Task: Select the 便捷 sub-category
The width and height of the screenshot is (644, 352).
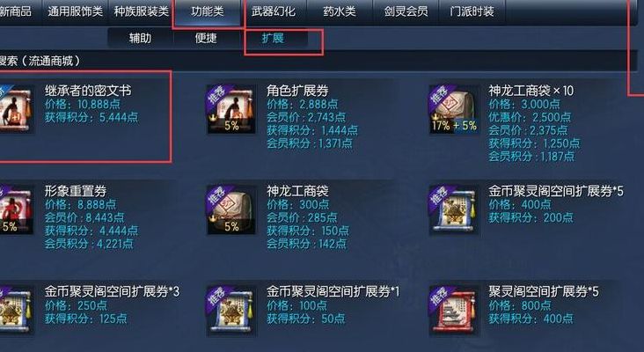Action: 206,38
